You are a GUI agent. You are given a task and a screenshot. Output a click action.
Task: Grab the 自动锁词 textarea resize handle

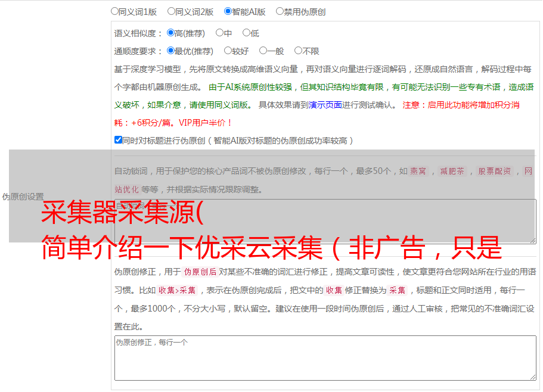(x=533, y=241)
